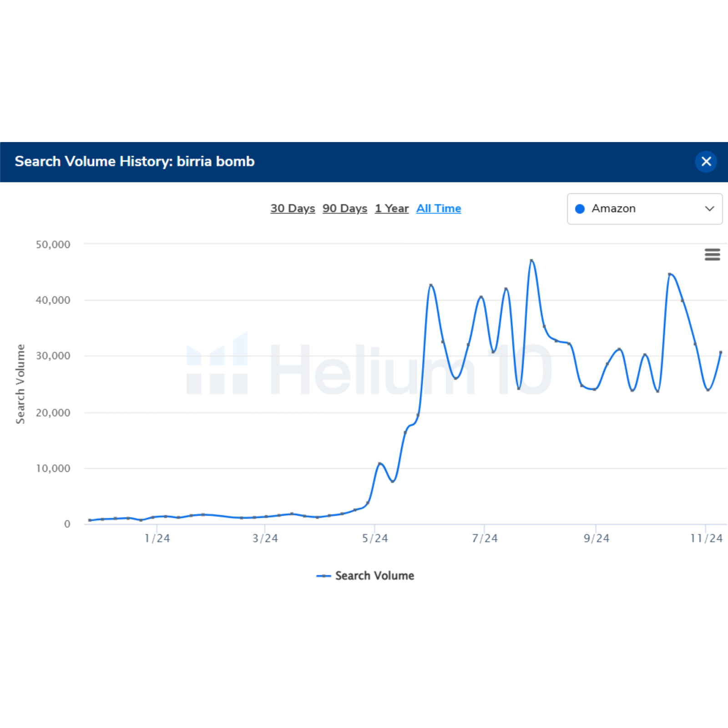Click the dialog title 'Search Volume History: birria bomb'

tap(135, 162)
